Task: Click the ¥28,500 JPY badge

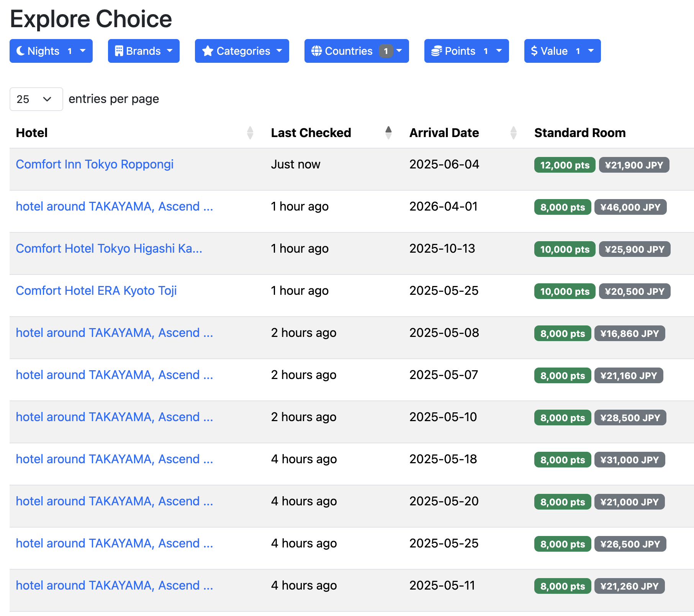Action: click(x=630, y=418)
